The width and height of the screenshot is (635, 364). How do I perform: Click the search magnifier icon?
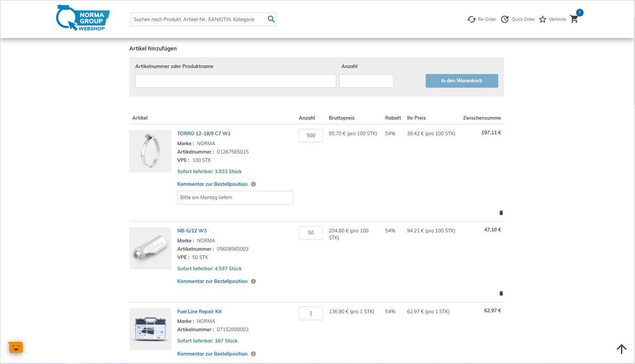tap(271, 19)
